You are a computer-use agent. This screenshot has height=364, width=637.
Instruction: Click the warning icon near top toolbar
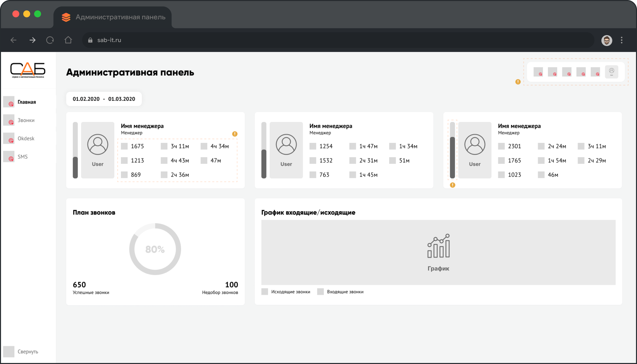click(518, 82)
